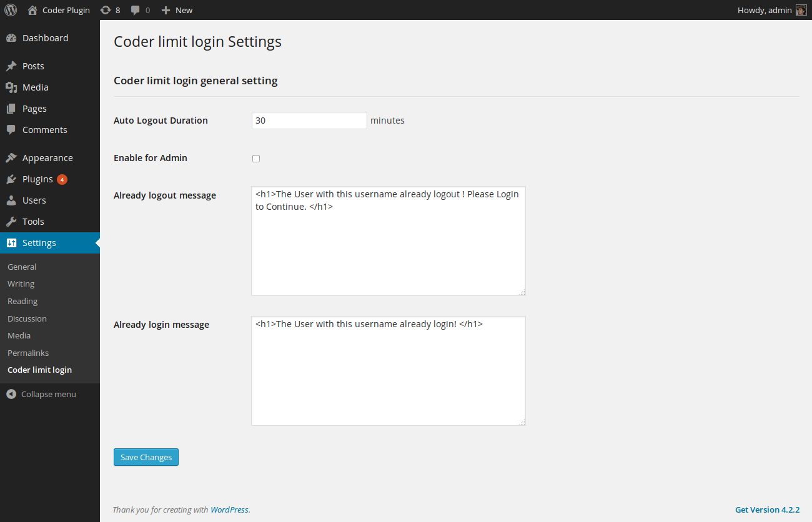The width and height of the screenshot is (812, 522).
Task: Focus the Auto Logout Duration field
Action: point(309,121)
